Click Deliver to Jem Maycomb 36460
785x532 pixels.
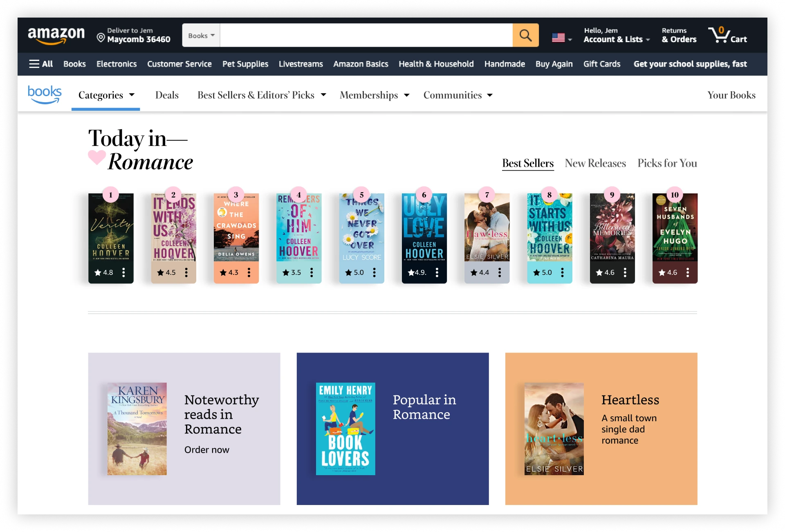pyautogui.click(x=134, y=35)
